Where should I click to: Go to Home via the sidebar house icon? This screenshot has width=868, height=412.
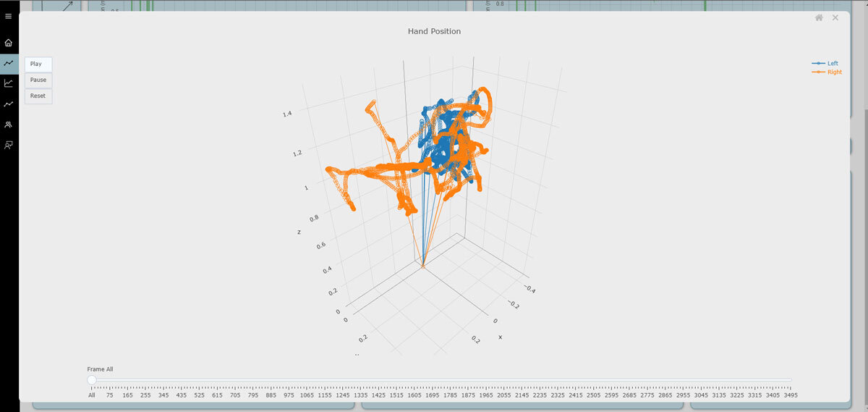(x=9, y=43)
